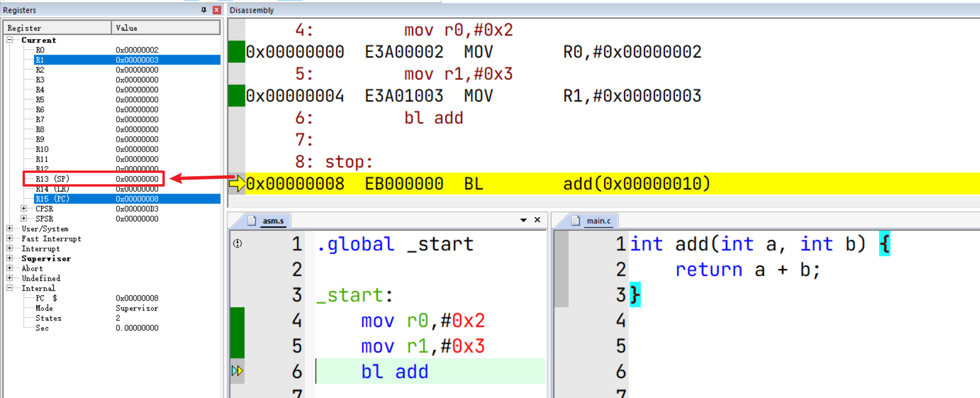Image resolution: width=980 pixels, height=398 pixels.
Task: Select the R8 register row
Action: point(127,130)
